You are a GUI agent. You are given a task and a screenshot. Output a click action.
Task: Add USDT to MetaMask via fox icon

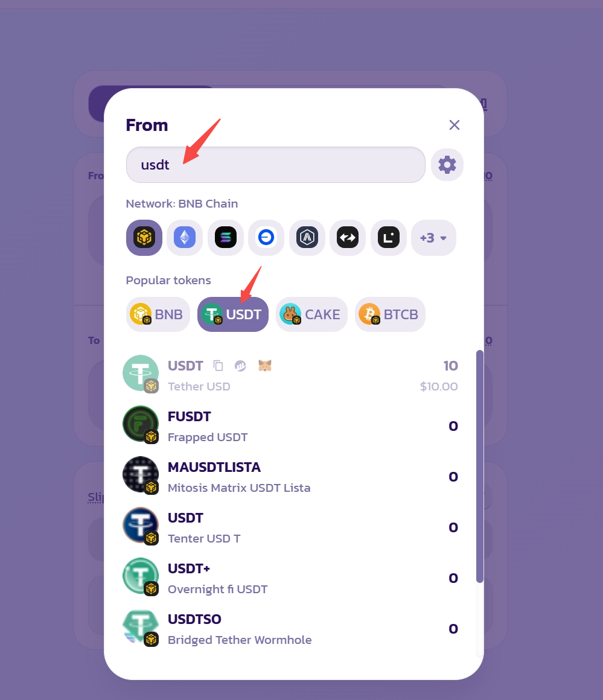[x=265, y=366]
